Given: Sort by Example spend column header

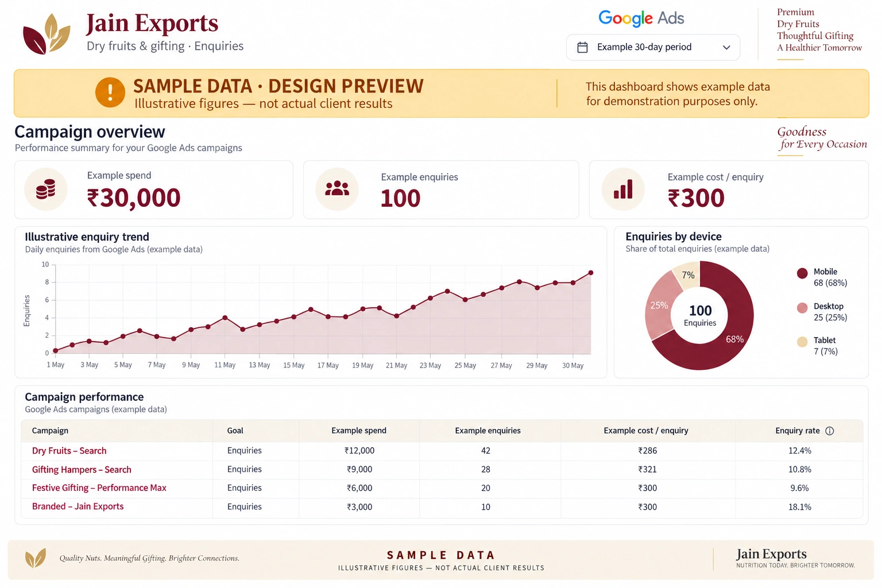Looking at the screenshot, I should pyautogui.click(x=359, y=431).
